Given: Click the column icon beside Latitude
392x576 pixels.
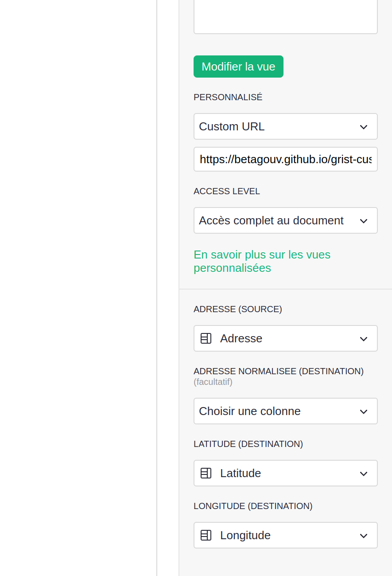Looking at the screenshot, I should (x=206, y=473).
